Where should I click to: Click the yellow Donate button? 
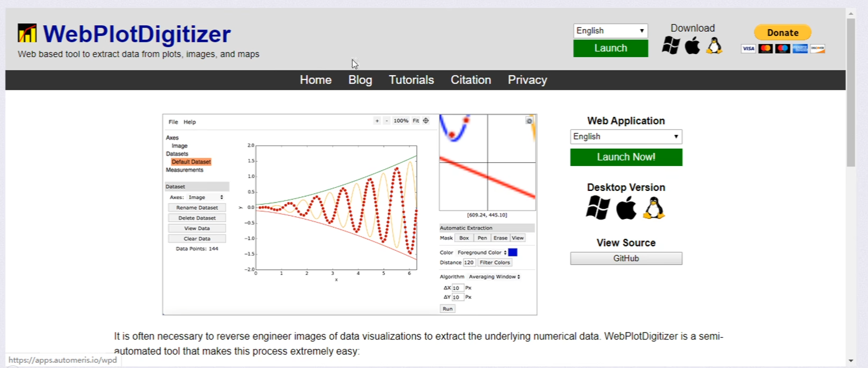(783, 32)
